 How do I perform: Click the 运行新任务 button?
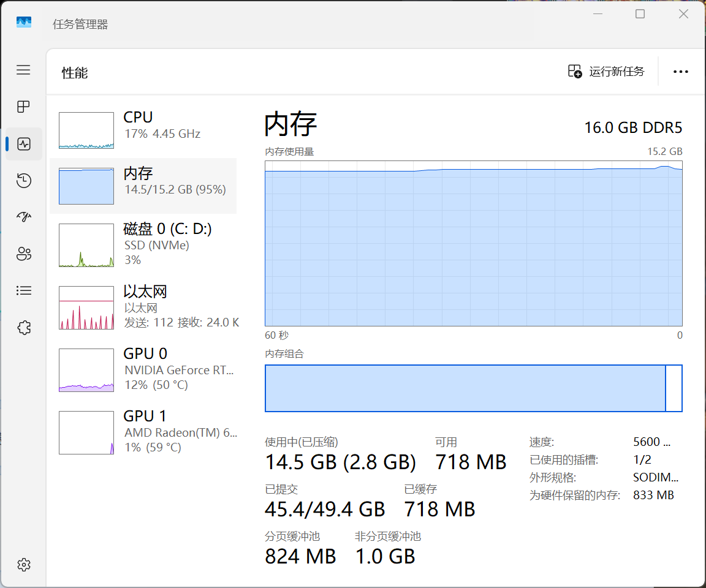click(x=606, y=72)
